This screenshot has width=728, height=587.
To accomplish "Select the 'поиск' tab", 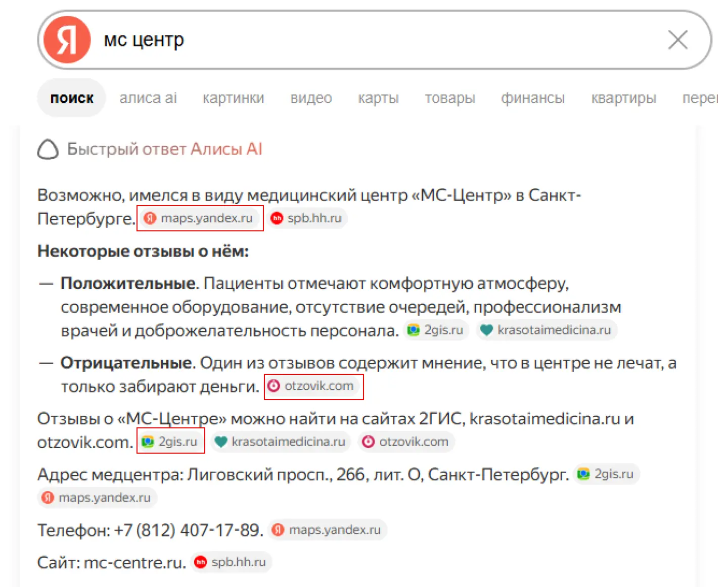I will 72,98.
